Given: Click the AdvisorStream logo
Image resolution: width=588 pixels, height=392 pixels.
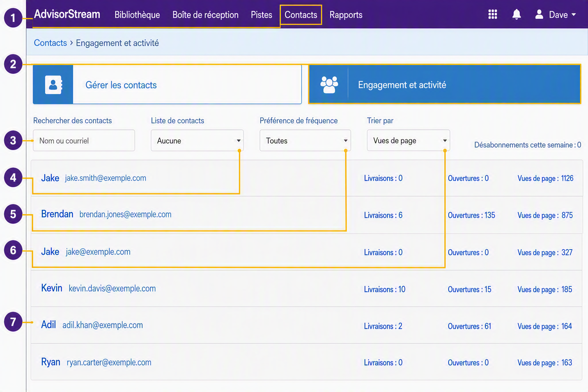Looking at the screenshot, I should click(67, 14).
